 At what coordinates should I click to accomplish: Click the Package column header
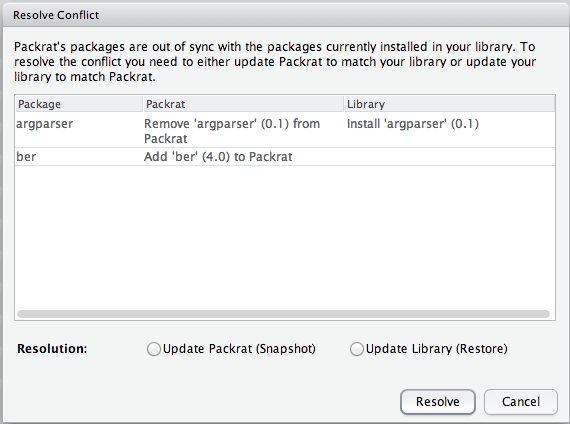pos(79,104)
